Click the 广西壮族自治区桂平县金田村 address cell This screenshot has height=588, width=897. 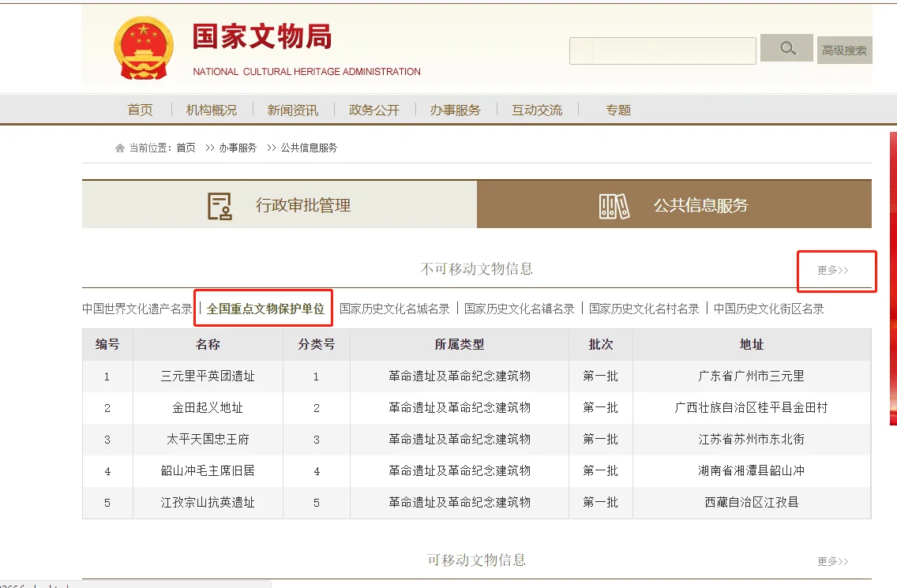[752, 408]
